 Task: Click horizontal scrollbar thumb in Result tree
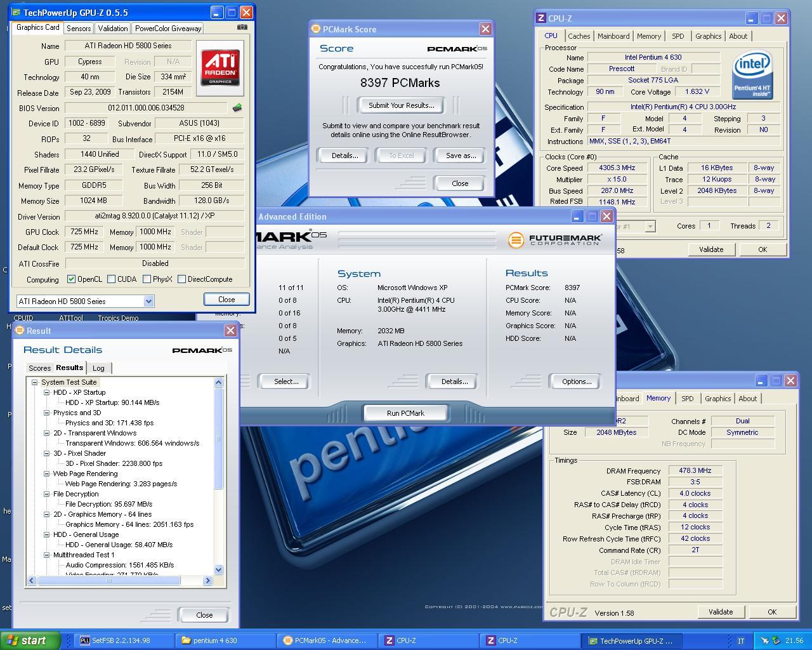[x=109, y=580]
